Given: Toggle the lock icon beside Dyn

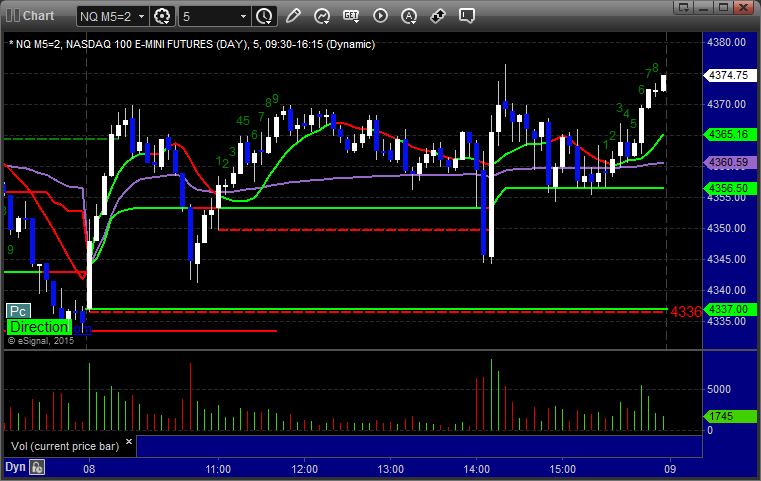Looking at the screenshot, I should pos(37,467).
